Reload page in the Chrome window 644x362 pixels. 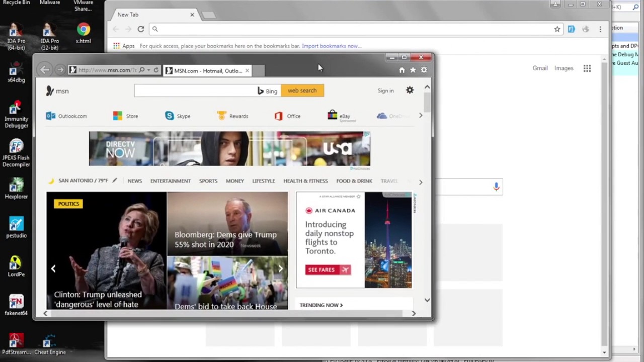click(x=141, y=29)
